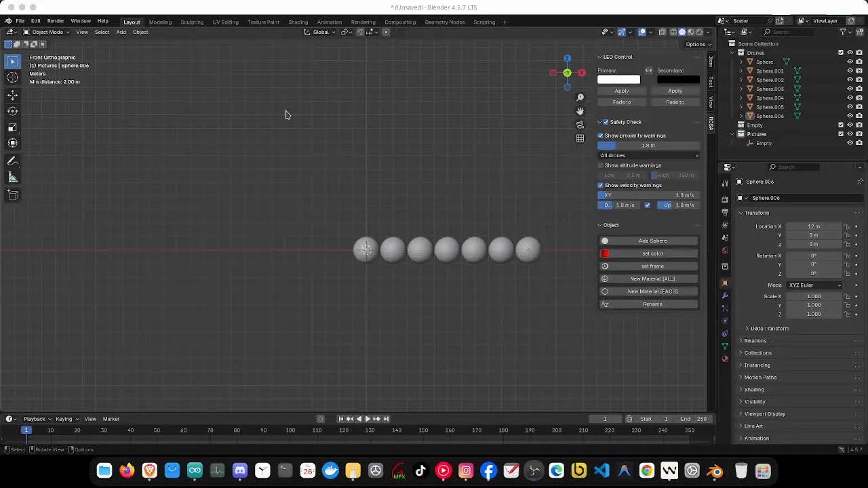Click Fade to under Primary color
Viewport: 868px width, 488px height.
pyautogui.click(x=622, y=102)
